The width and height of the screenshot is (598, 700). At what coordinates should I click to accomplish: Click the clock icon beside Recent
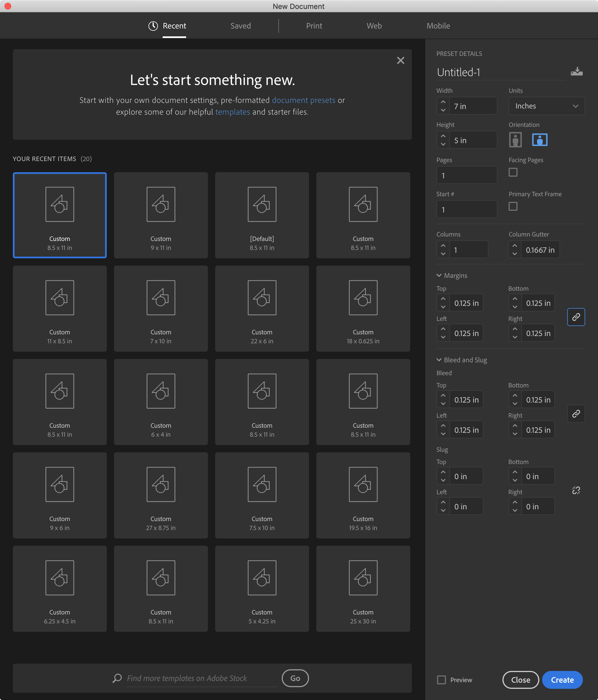(153, 26)
